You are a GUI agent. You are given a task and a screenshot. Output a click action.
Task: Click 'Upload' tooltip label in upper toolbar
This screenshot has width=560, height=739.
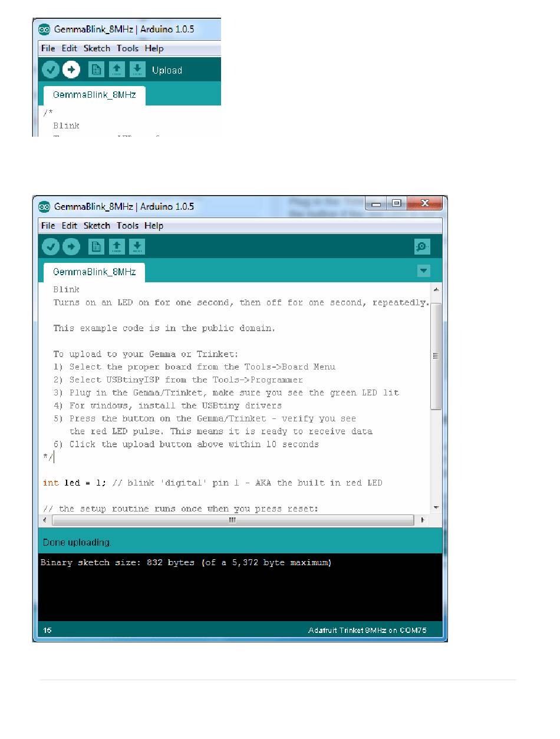coord(167,70)
